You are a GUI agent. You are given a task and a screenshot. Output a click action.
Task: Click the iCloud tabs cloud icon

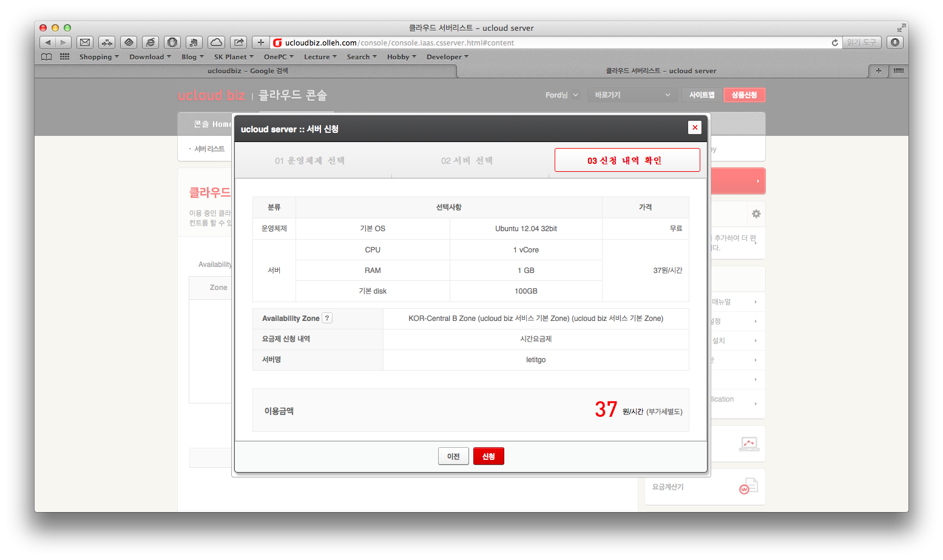point(216,42)
